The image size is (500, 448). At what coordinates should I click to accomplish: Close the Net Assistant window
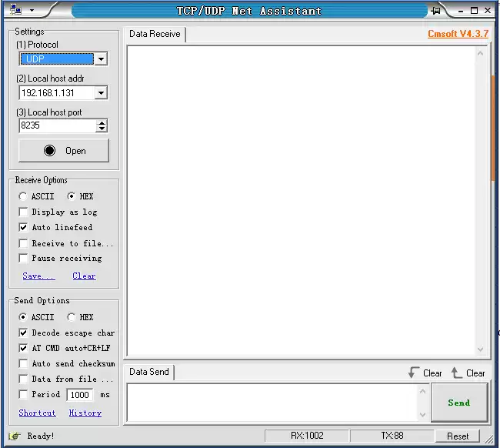(x=488, y=11)
